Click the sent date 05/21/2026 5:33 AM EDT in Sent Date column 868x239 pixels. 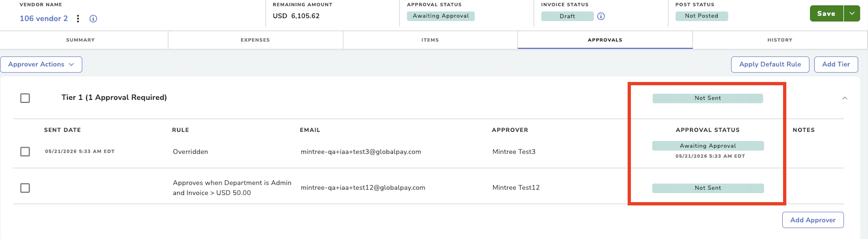click(x=80, y=151)
